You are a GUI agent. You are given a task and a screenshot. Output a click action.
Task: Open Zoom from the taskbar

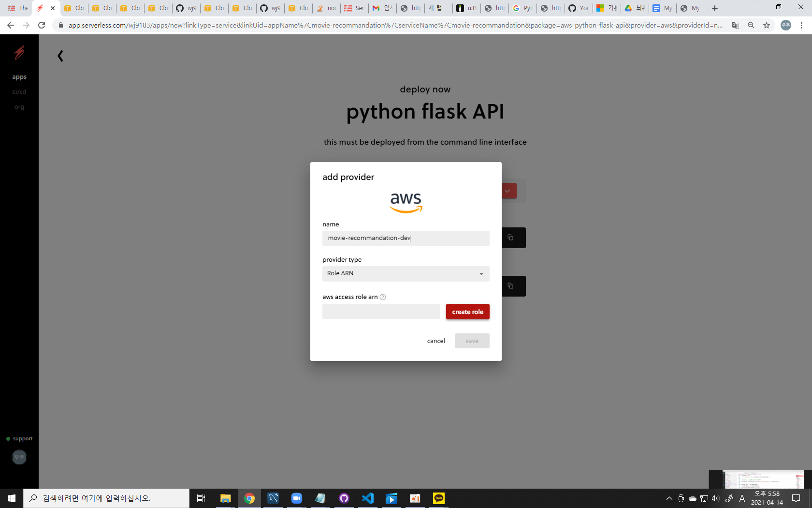pyautogui.click(x=297, y=498)
